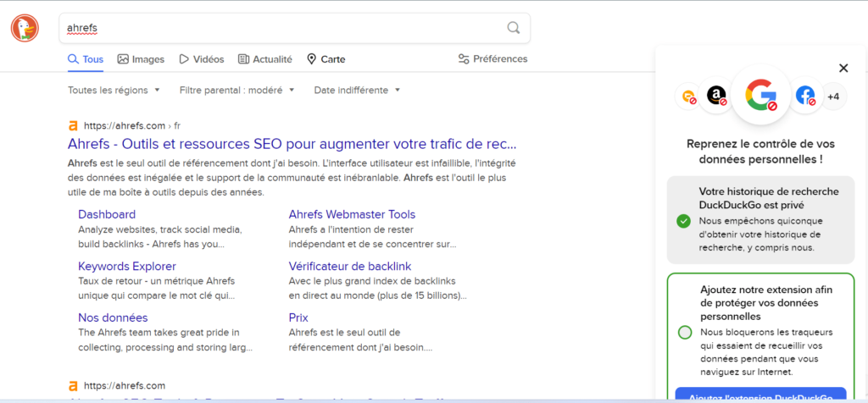The image size is (868, 403).
Task: Switch to the Vidéos tab
Action: 201,59
